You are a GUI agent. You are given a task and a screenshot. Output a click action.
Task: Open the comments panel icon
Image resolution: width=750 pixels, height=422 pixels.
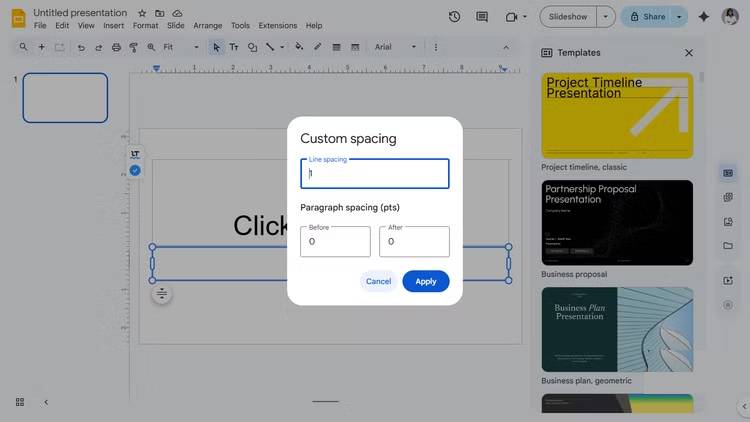[482, 17]
